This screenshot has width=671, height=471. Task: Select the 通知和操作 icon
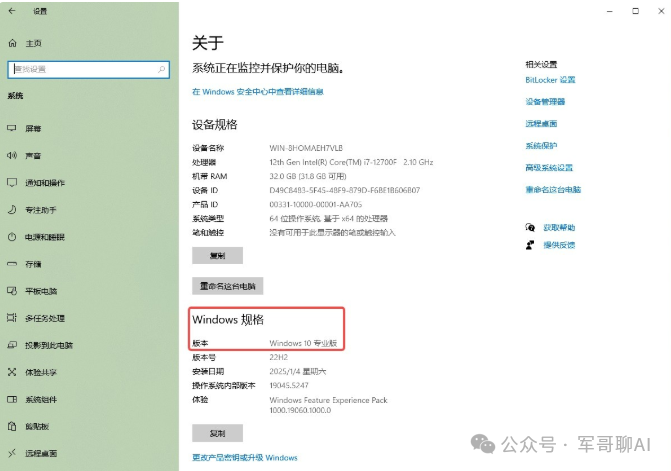tap(12, 183)
